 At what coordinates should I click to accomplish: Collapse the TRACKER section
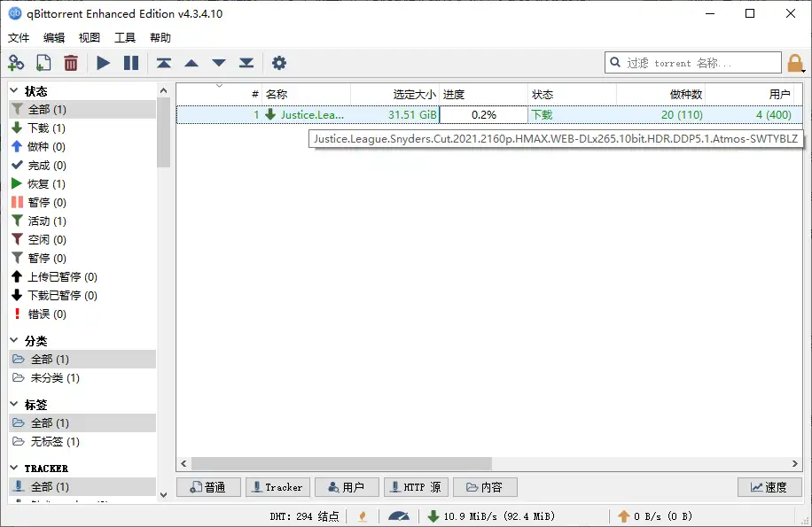pos(14,468)
